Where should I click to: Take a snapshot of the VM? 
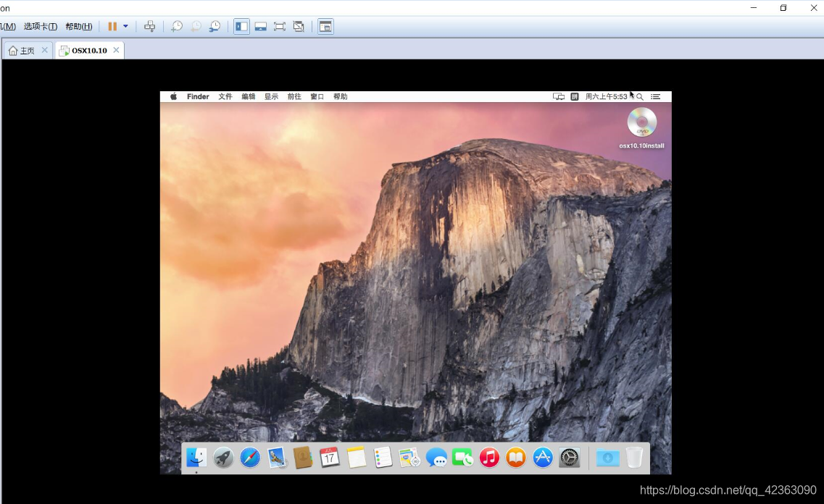pos(177,26)
